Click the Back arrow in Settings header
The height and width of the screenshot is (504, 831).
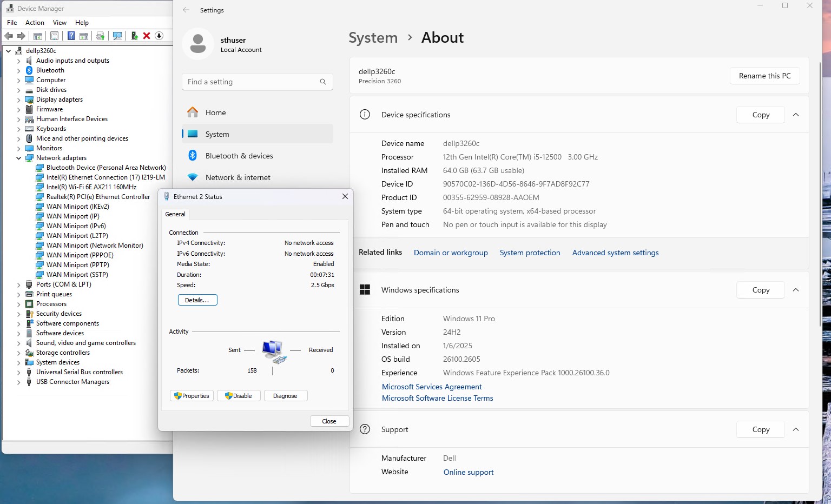pos(186,10)
